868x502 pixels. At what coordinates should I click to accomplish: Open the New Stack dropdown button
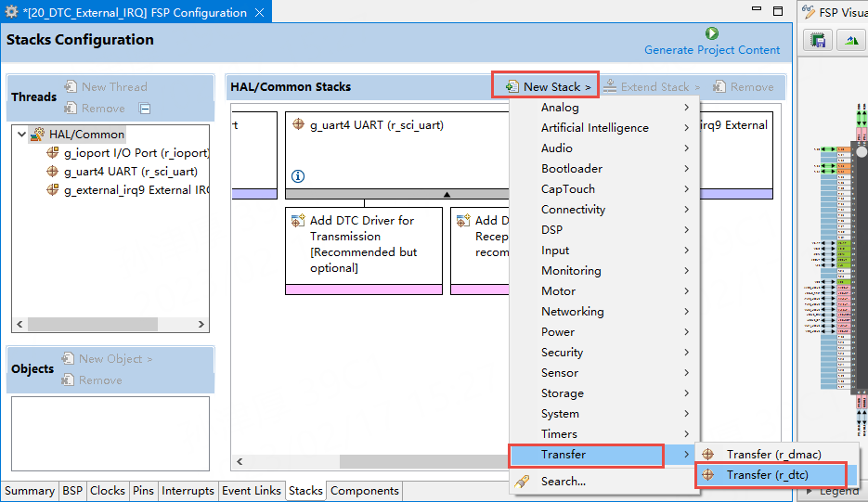(548, 86)
